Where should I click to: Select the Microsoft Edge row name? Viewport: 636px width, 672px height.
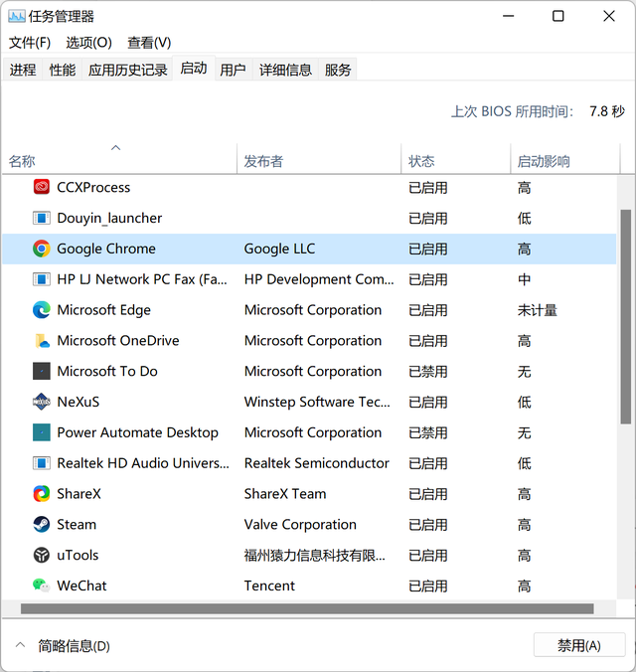(103, 310)
